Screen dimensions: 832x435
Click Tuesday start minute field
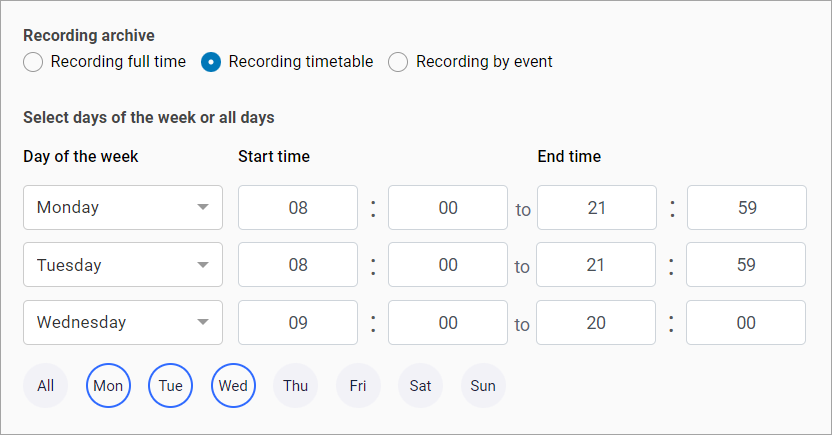(447, 266)
